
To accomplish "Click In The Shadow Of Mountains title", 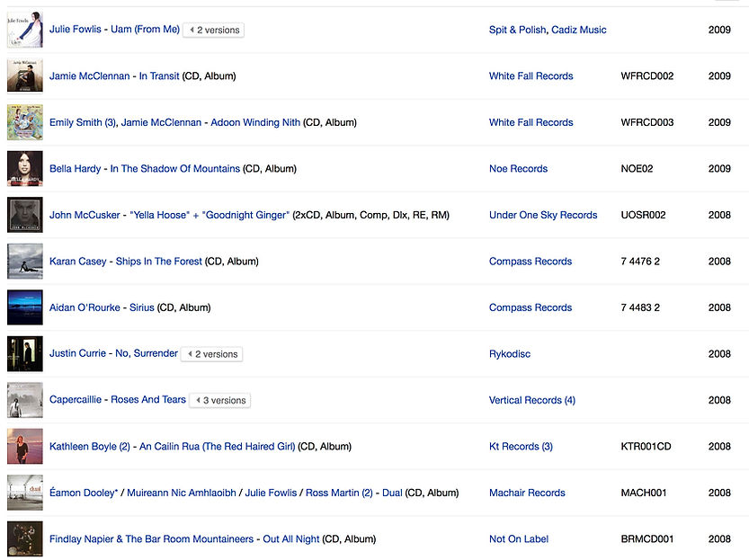I will coord(174,169).
